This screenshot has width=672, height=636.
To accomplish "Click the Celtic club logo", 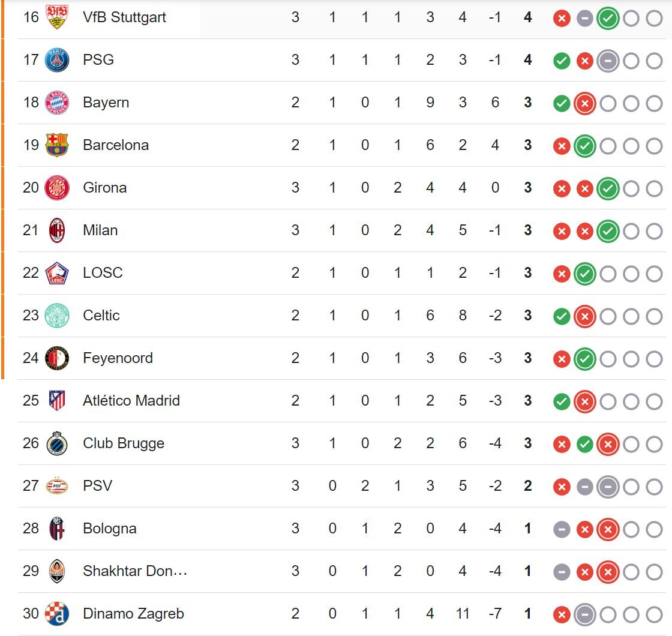I will (x=57, y=316).
